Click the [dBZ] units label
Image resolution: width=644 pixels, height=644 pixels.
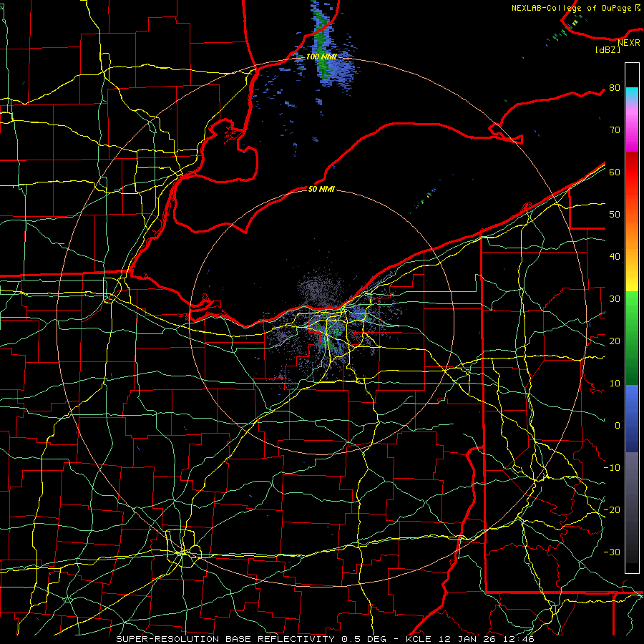tap(608, 49)
